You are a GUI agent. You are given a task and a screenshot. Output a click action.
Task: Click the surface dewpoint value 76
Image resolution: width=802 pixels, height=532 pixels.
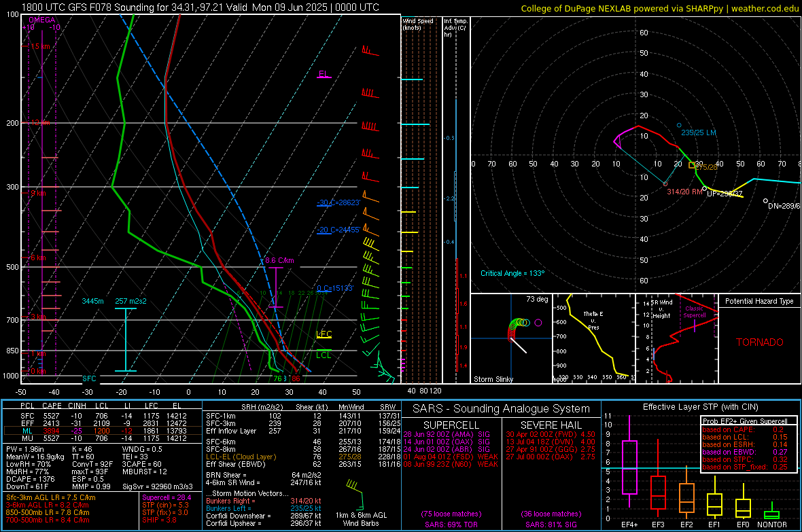[x=277, y=378]
